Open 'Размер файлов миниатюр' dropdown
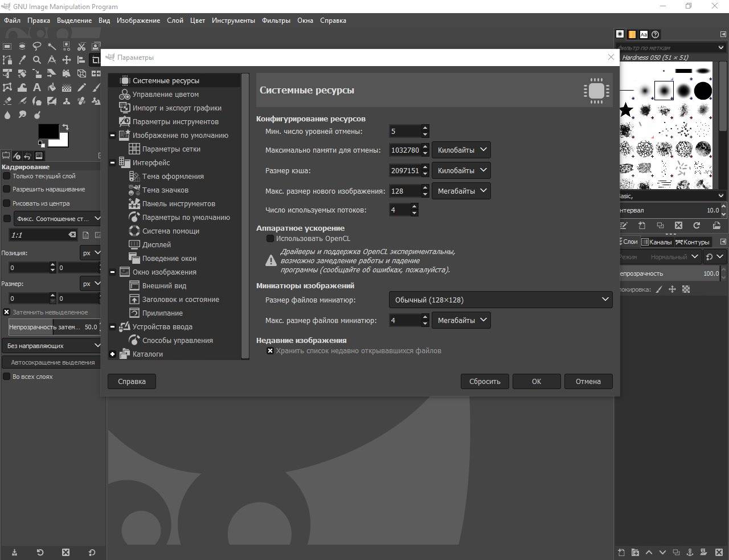 pos(501,300)
